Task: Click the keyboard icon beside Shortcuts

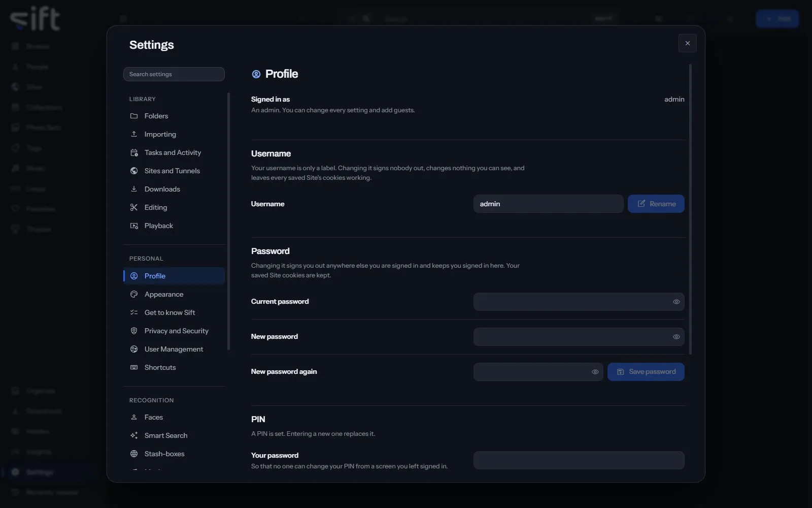Action: 134,367
